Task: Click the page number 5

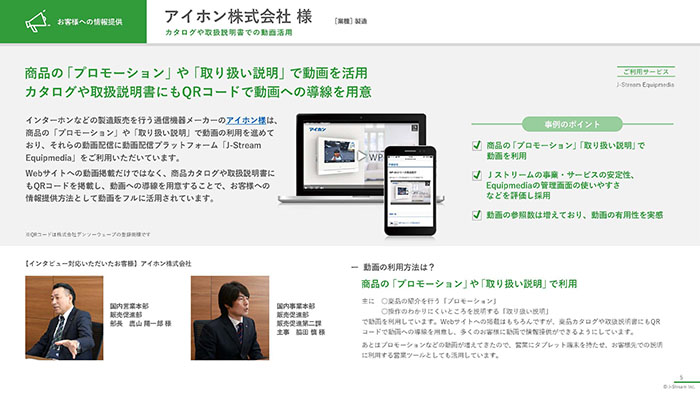Action: 681,378
